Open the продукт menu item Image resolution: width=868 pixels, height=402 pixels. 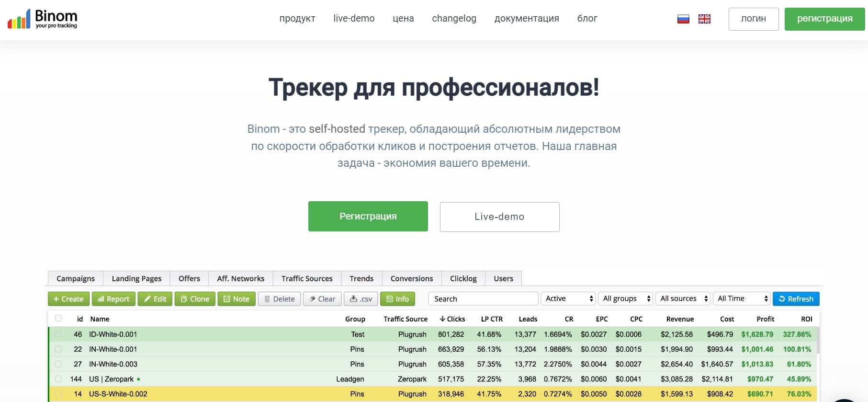point(297,18)
